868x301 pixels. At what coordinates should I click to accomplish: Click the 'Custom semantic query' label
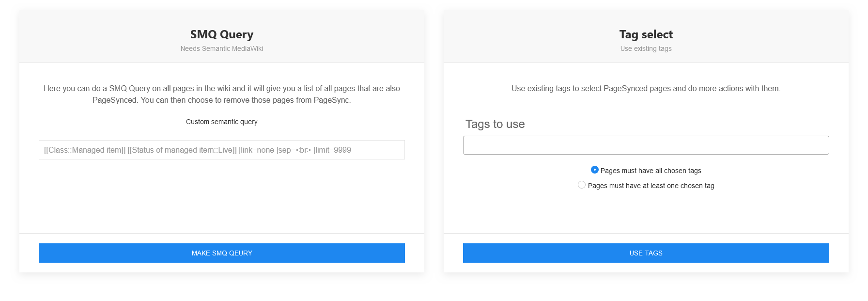pyautogui.click(x=221, y=122)
